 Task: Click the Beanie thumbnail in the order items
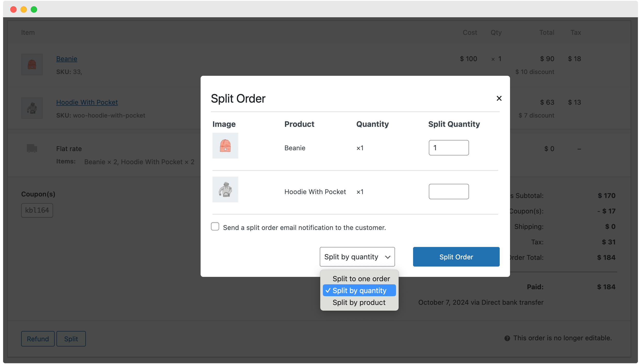32,64
